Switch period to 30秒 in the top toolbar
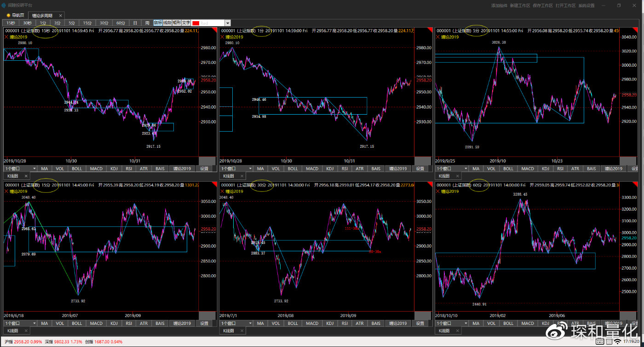 28,23
